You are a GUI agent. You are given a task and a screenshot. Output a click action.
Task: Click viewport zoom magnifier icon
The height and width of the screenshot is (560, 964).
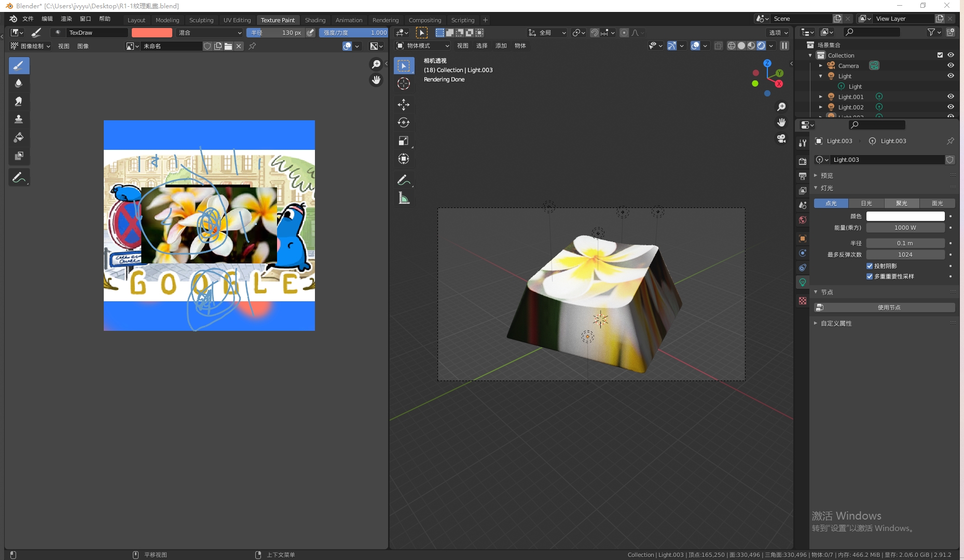tap(781, 107)
